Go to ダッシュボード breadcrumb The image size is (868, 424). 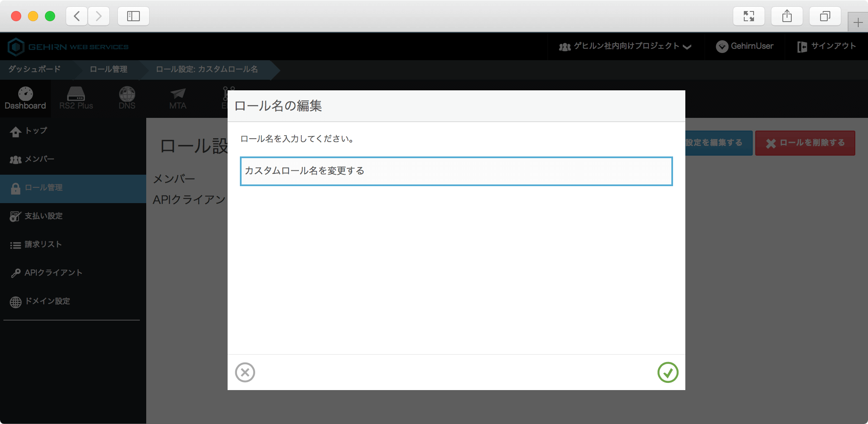[x=35, y=69]
